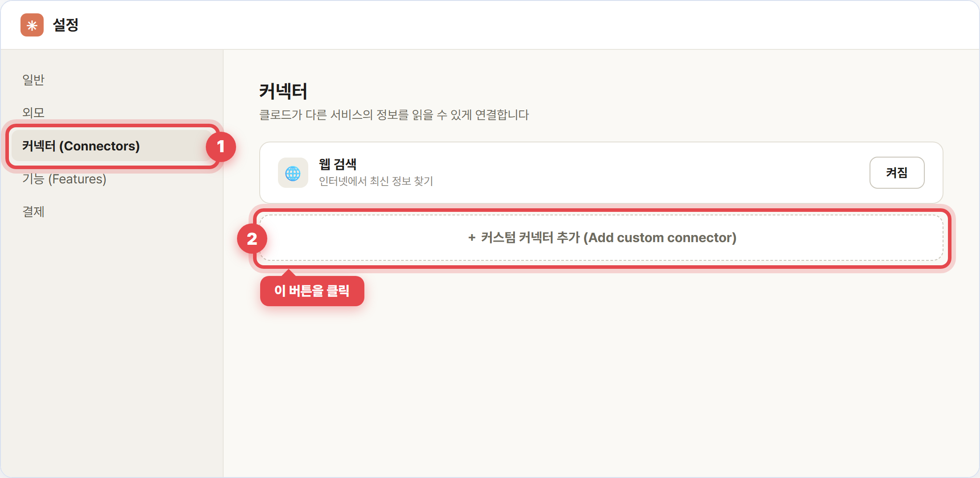The image size is (980, 478).
Task: Open the 외모 settings section
Action: coord(33,113)
